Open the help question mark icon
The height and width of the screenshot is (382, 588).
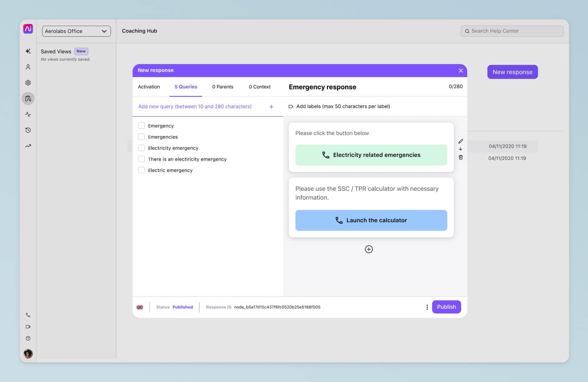point(28,339)
